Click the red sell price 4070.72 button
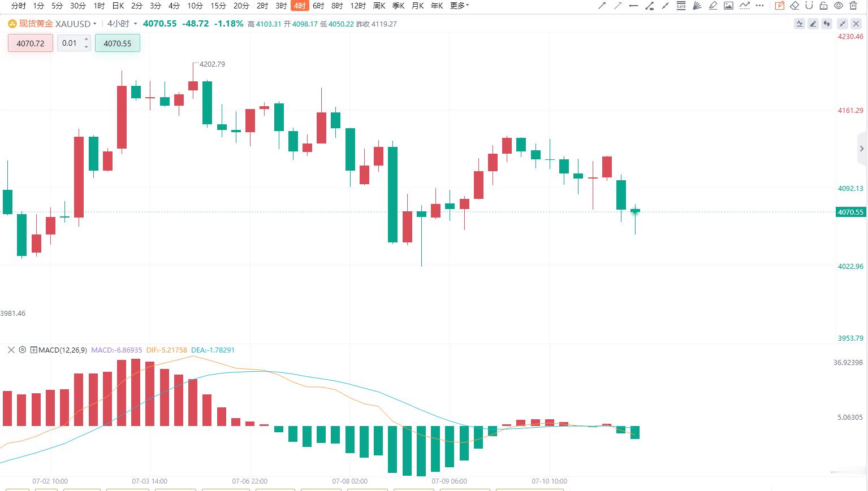 point(31,43)
